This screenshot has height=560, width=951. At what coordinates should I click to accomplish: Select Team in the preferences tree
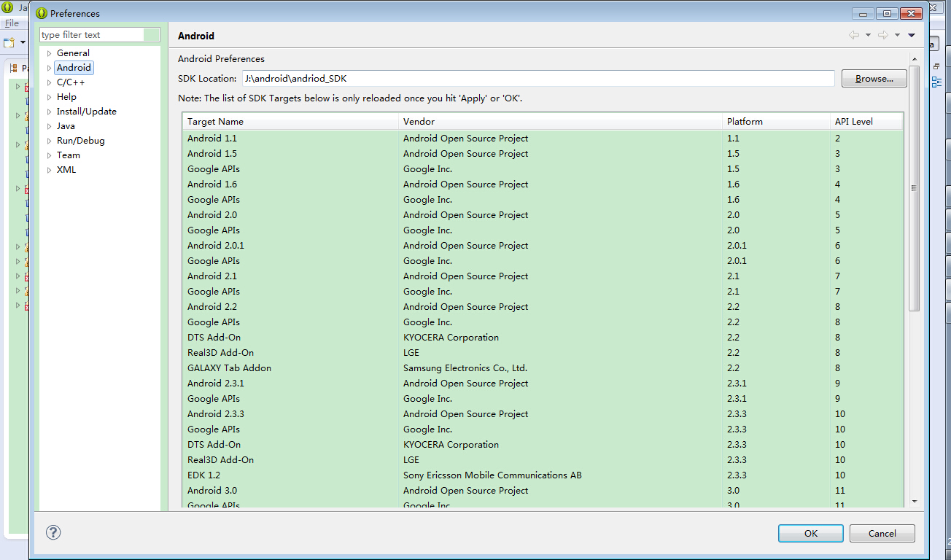coord(69,155)
